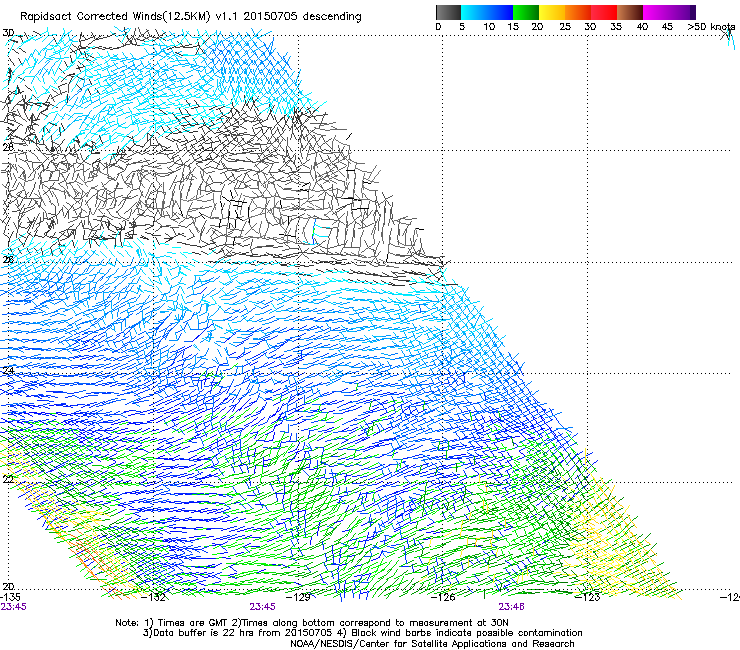Click the red 30-35 knots color segment

(x=604, y=12)
